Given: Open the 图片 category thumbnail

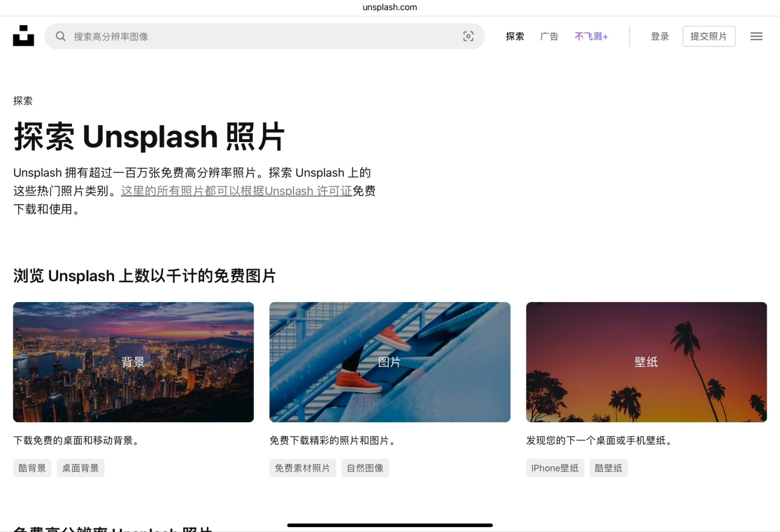Looking at the screenshot, I should (x=390, y=362).
